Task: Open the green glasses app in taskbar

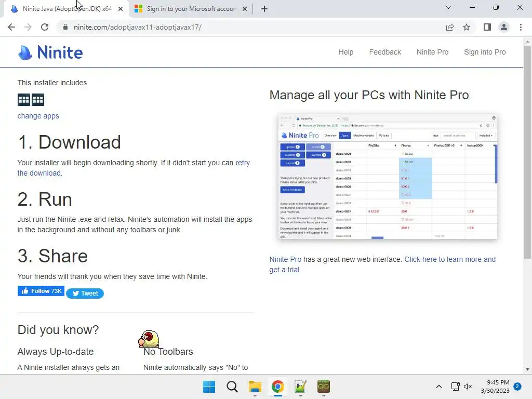Action: (x=323, y=387)
